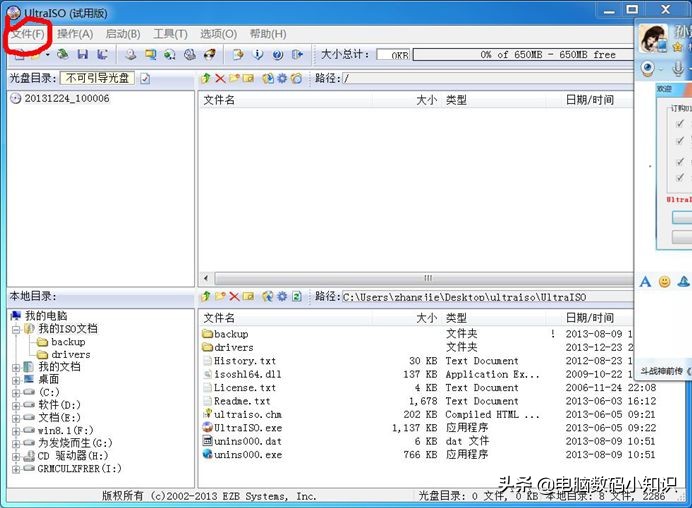The width and height of the screenshot is (692, 508).
Task: Click the Save icon in the toolbar
Action: click(x=83, y=55)
